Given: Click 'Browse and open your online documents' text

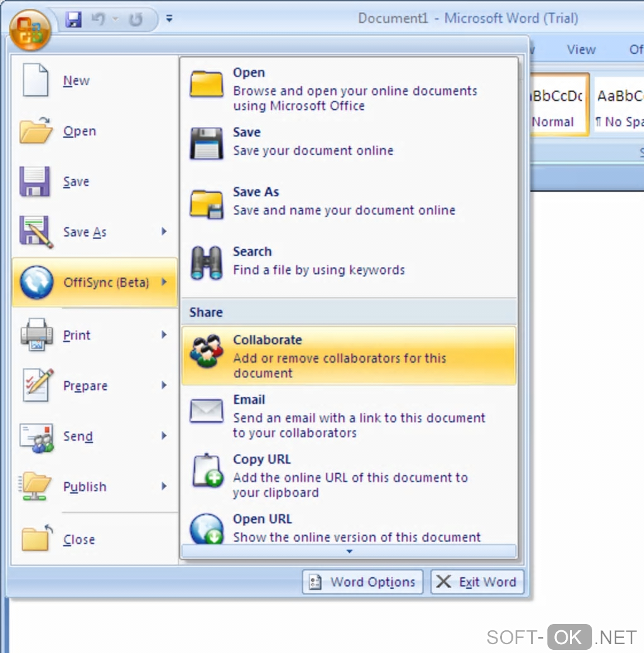Looking at the screenshot, I should (x=355, y=98).
